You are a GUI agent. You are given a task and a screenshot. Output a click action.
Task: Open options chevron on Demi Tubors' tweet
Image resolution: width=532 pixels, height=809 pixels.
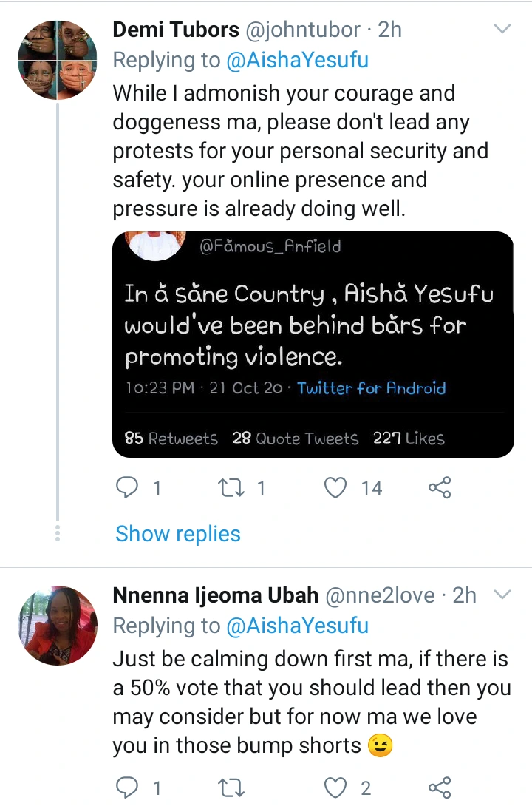(502, 30)
